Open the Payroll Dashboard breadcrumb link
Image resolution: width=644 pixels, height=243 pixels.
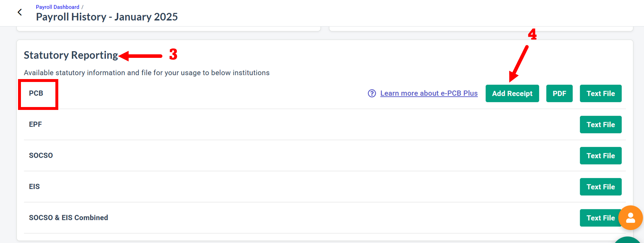[x=57, y=7]
